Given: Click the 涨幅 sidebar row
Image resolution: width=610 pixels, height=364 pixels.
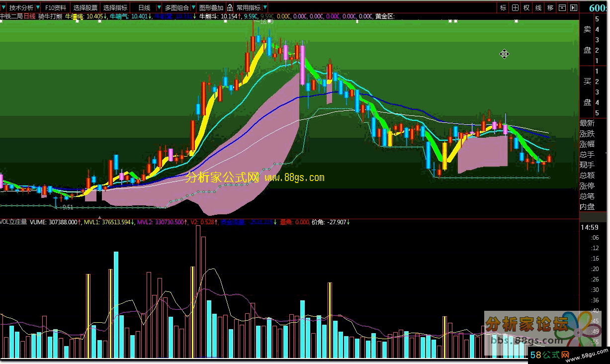Looking at the screenshot, I should tap(587, 144).
